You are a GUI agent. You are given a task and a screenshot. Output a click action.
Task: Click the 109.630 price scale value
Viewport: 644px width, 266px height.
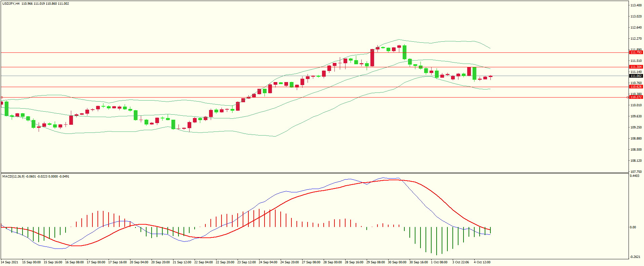click(636, 116)
